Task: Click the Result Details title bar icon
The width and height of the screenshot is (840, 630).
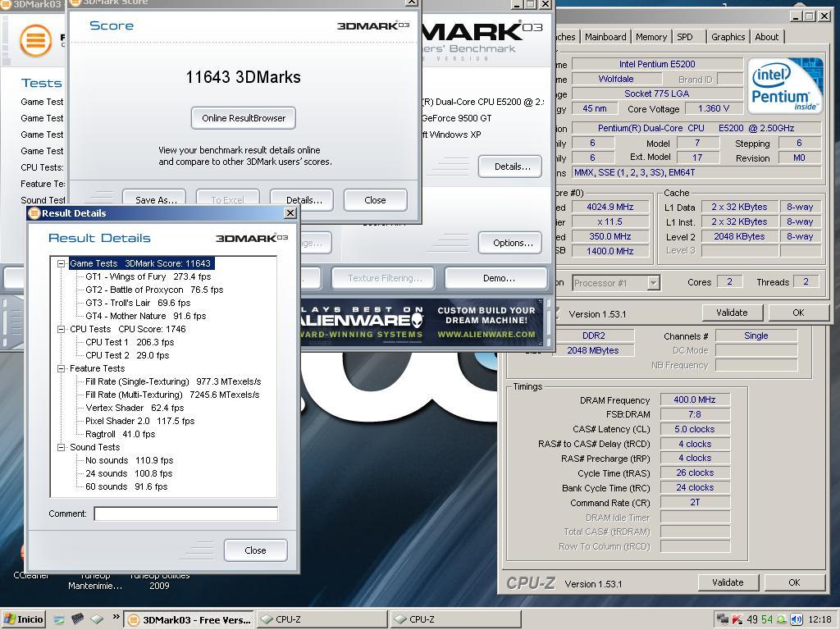Action: 34,213
